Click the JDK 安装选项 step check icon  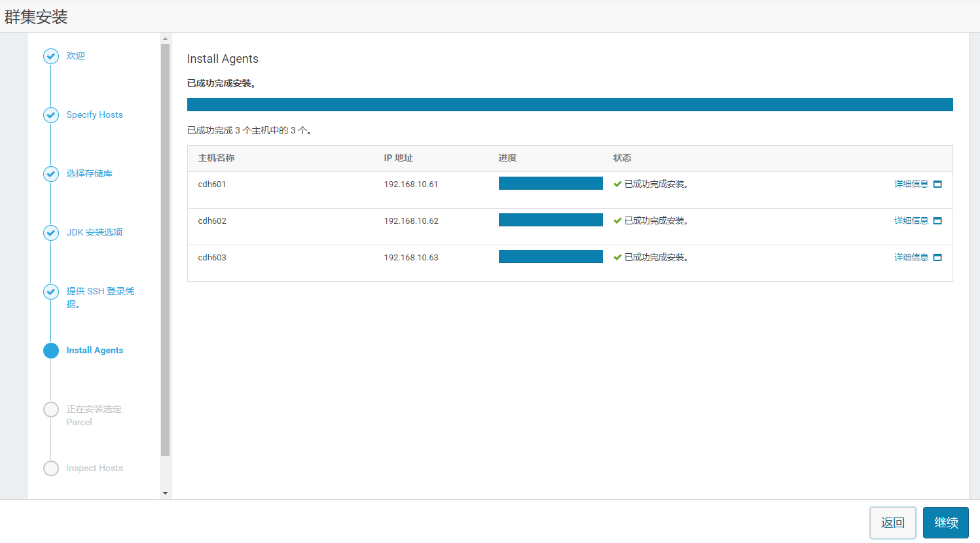coord(51,233)
